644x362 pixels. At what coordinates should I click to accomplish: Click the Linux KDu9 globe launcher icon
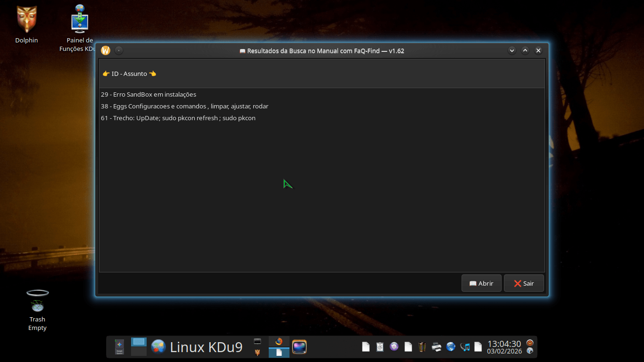pos(158,347)
